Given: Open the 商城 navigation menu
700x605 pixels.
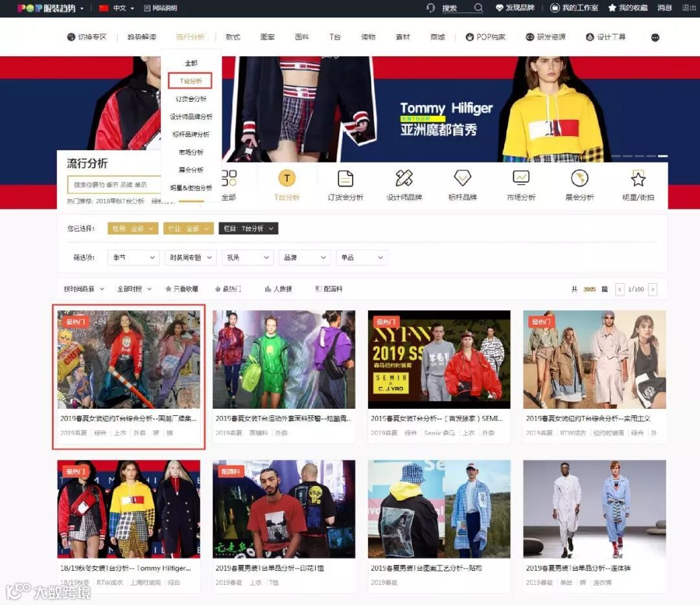Looking at the screenshot, I should (437, 37).
